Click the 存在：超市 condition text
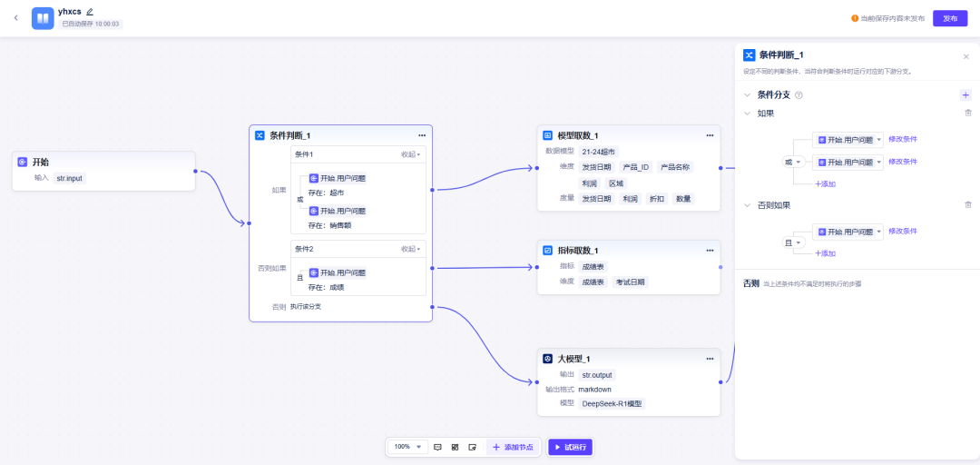Screen dimensions: 980x465 (x=327, y=193)
